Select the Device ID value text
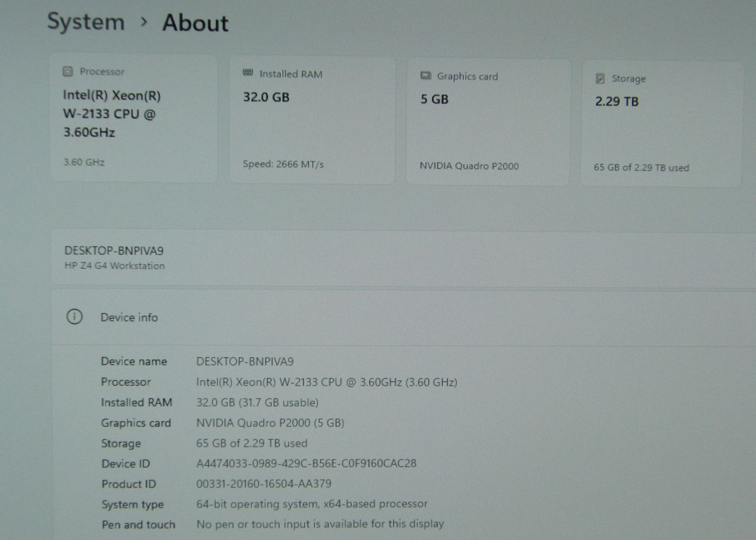The width and height of the screenshot is (756, 540). pos(306,463)
